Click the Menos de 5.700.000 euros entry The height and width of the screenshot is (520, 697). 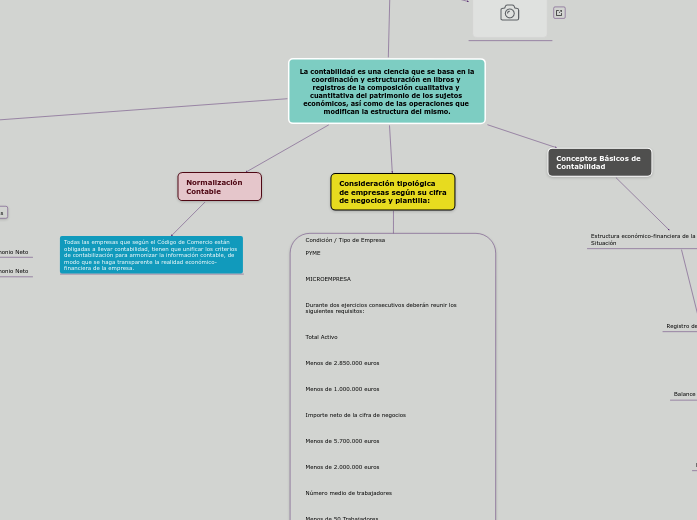(342, 441)
